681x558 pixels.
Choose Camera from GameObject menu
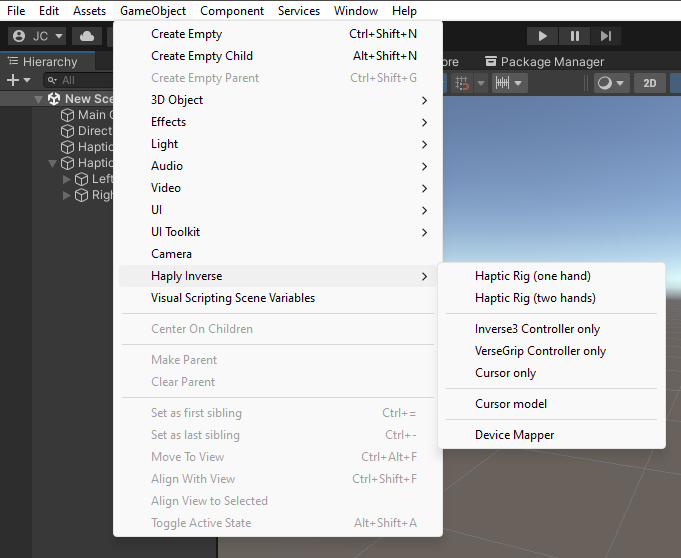[x=278, y=254]
